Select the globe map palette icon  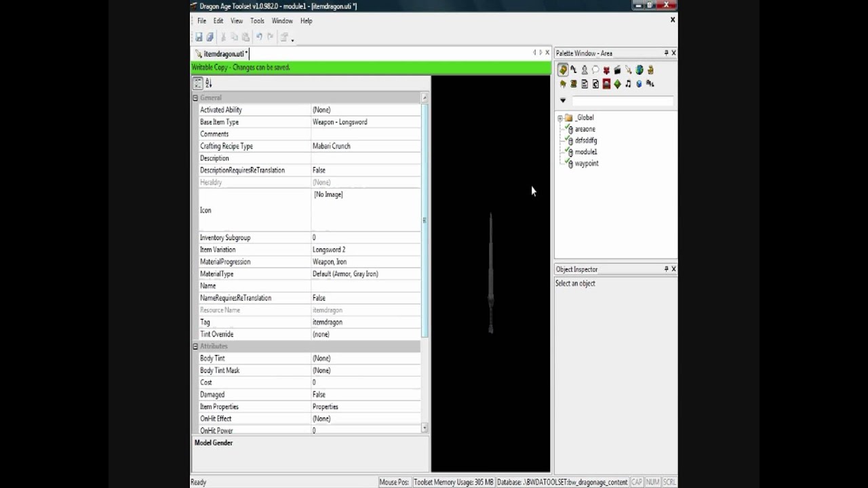point(639,70)
